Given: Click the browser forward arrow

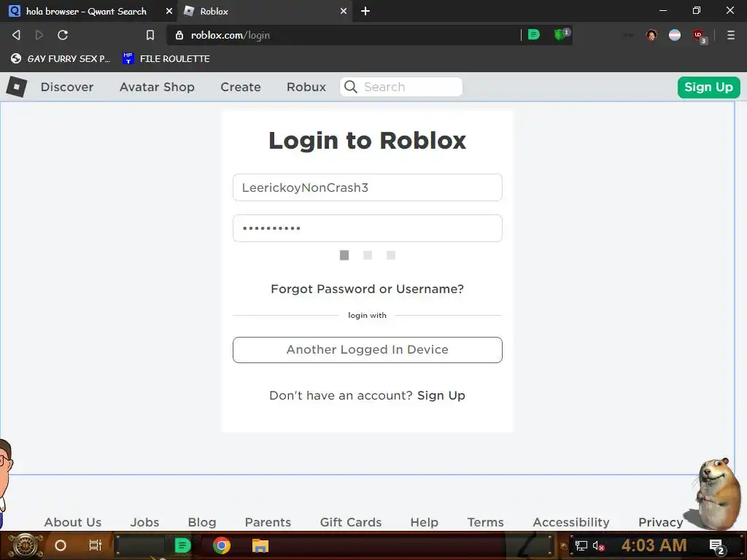Looking at the screenshot, I should pyautogui.click(x=39, y=35).
